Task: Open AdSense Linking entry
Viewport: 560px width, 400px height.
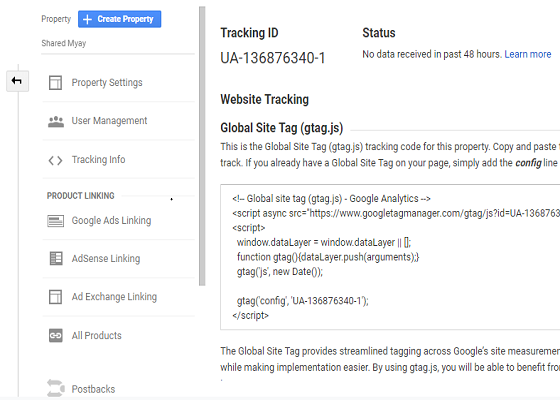Action: click(119, 259)
